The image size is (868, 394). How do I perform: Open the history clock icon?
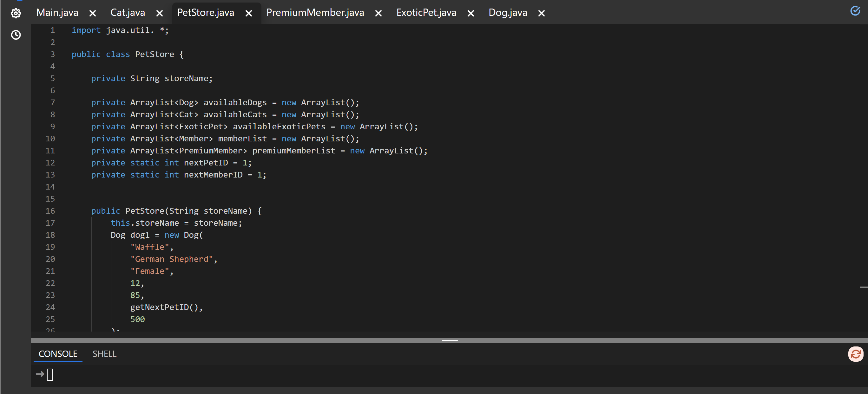(16, 35)
